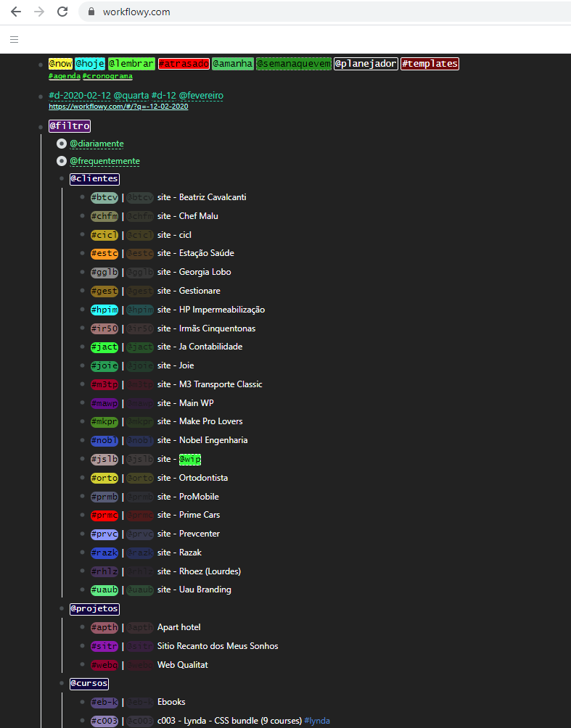
Task: Expand the collapsed @diariamente bullet
Action: tap(62, 144)
